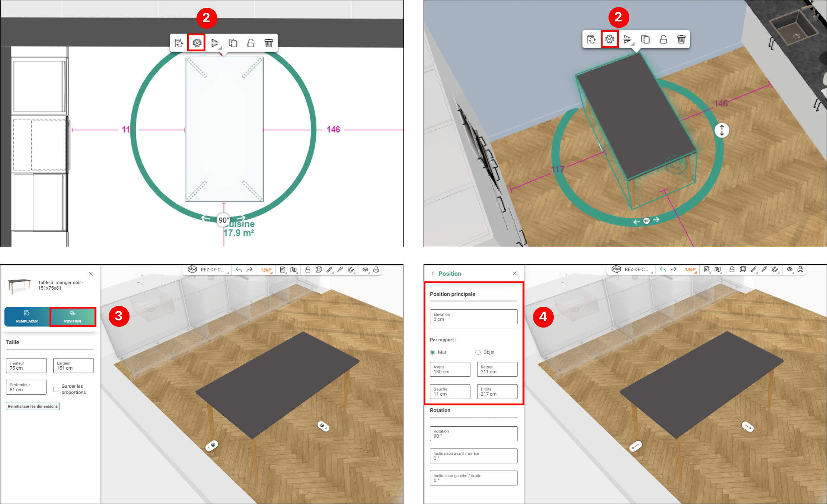827x504 pixels.
Task: Delete table with trash icon in 2D plan view
Action: click(x=269, y=43)
